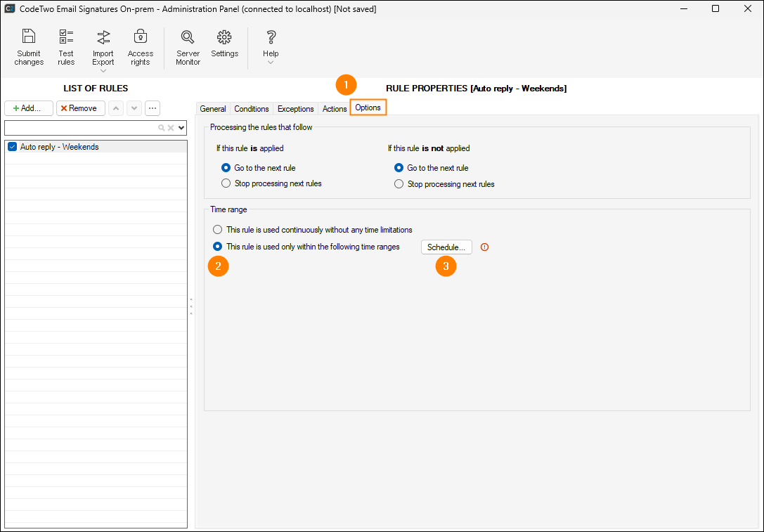Viewport: 764px width, 532px height.
Task: Expand the Import Export dropdown arrow
Action: (x=103, y=71)
